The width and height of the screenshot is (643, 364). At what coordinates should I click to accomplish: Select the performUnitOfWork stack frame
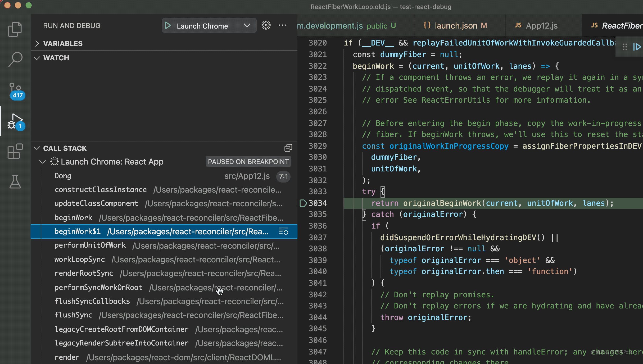(x=90, y=245)
